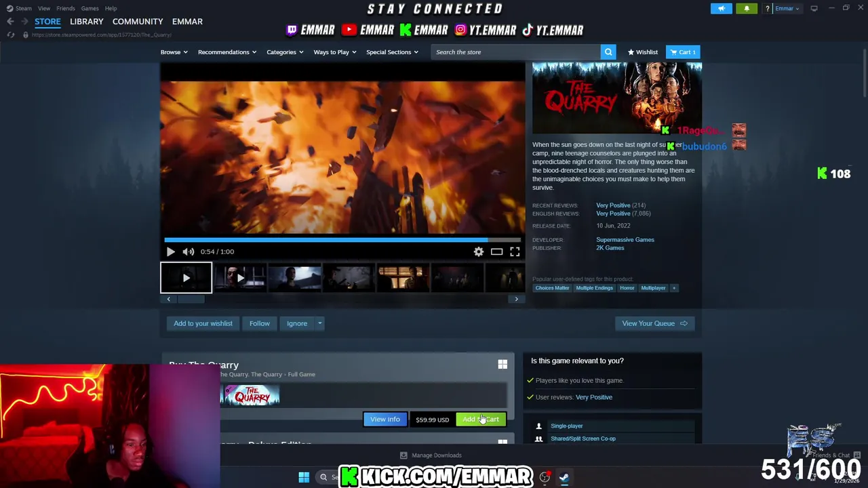Open the Multiple Endings tag
The image size is (868, 488).
click(x=594, y=288)
